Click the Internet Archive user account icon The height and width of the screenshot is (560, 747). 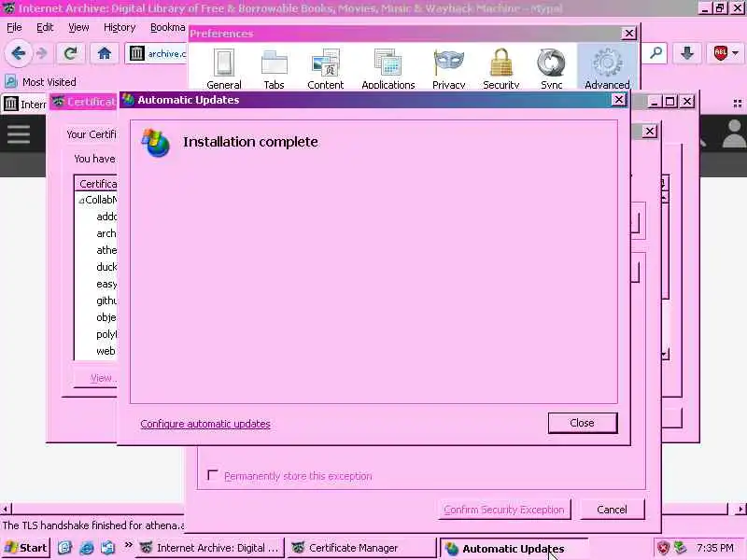tap(734, 133)
